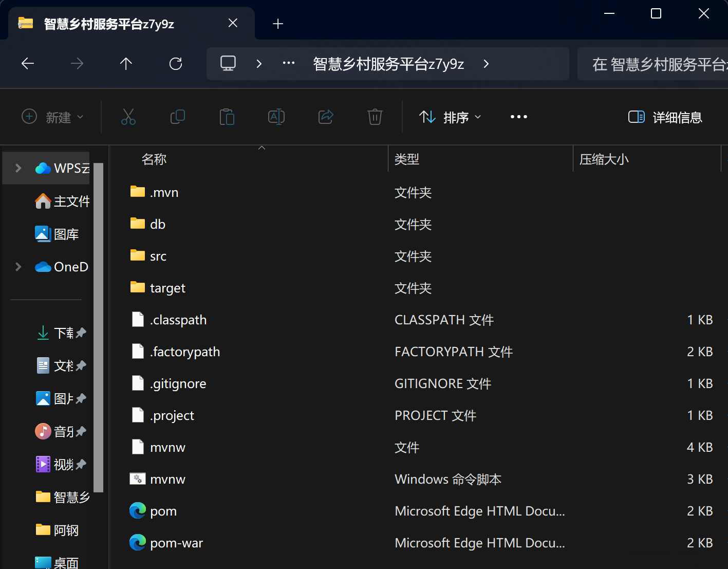Viewport: 728px width, 569px height.
Task: Sort by the 名称 column header
Action: [x=154, y=159]
